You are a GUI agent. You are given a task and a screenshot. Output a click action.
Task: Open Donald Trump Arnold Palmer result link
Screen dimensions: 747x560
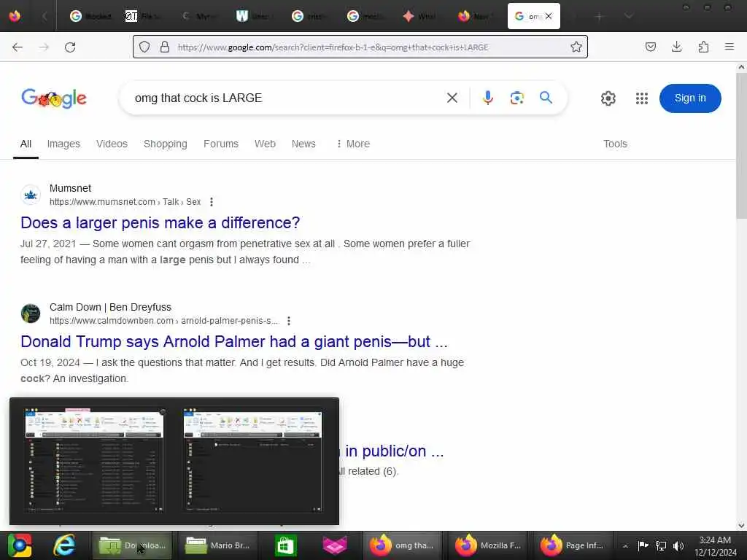tap(234, 342)
